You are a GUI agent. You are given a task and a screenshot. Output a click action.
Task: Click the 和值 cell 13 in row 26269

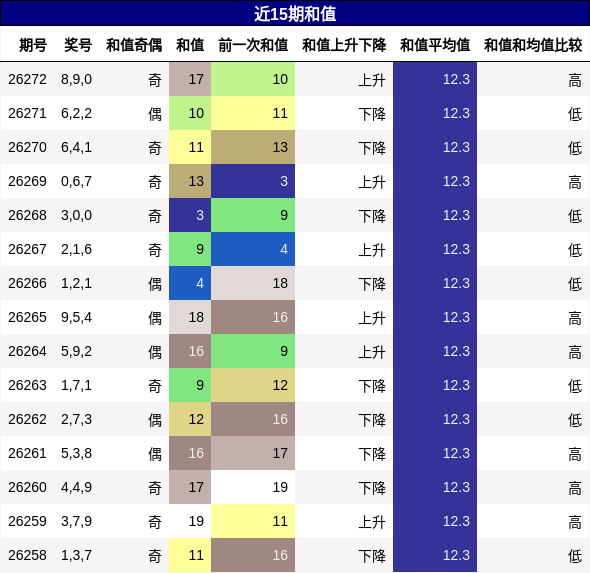(x=190, y=181)
